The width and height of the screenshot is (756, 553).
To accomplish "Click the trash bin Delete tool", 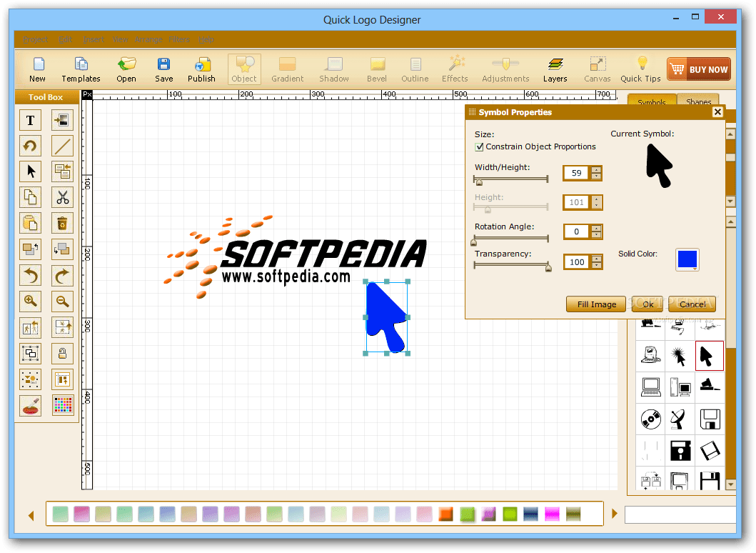I will 63,224.
